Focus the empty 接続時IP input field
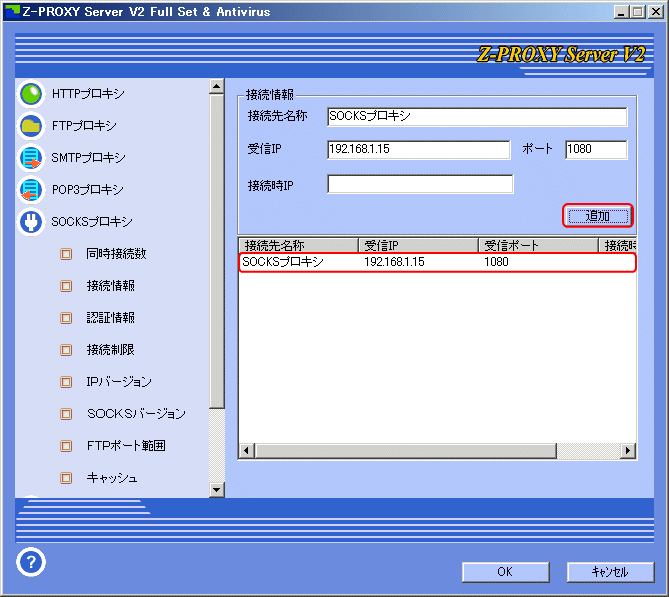Image resolution: width=669 pixels, height=597 pixels. pyautogui.click(x=420, y=184)
